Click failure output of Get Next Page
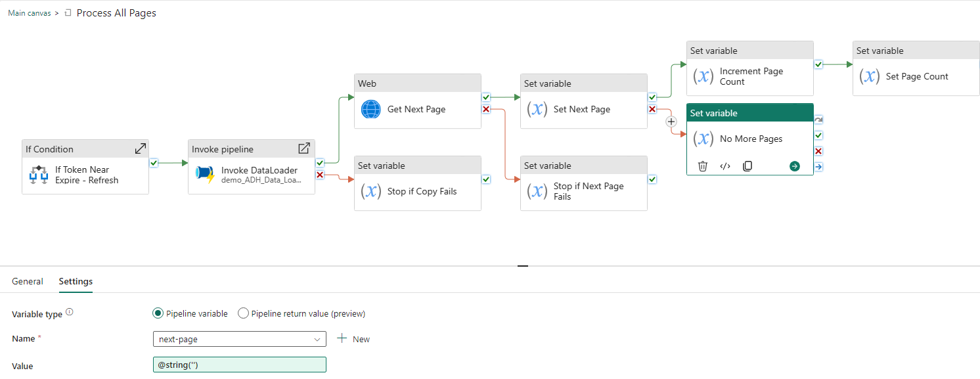 click(x=486, y=109)
